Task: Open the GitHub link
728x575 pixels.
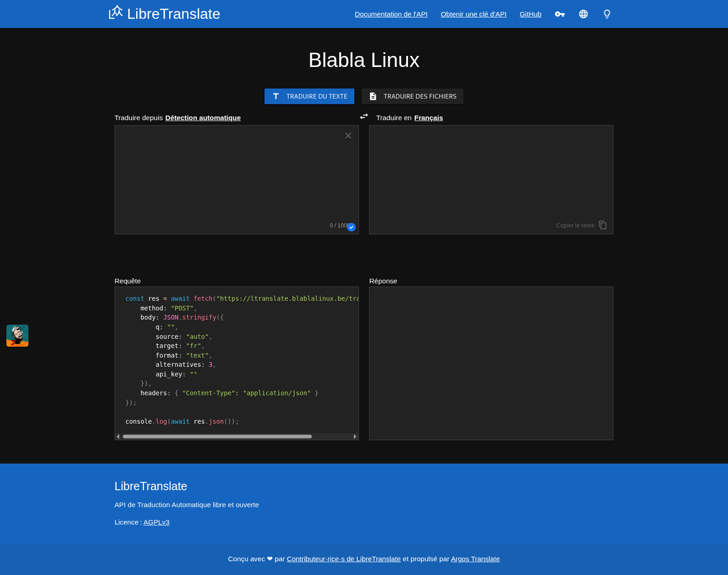Action: pos(530,14)
